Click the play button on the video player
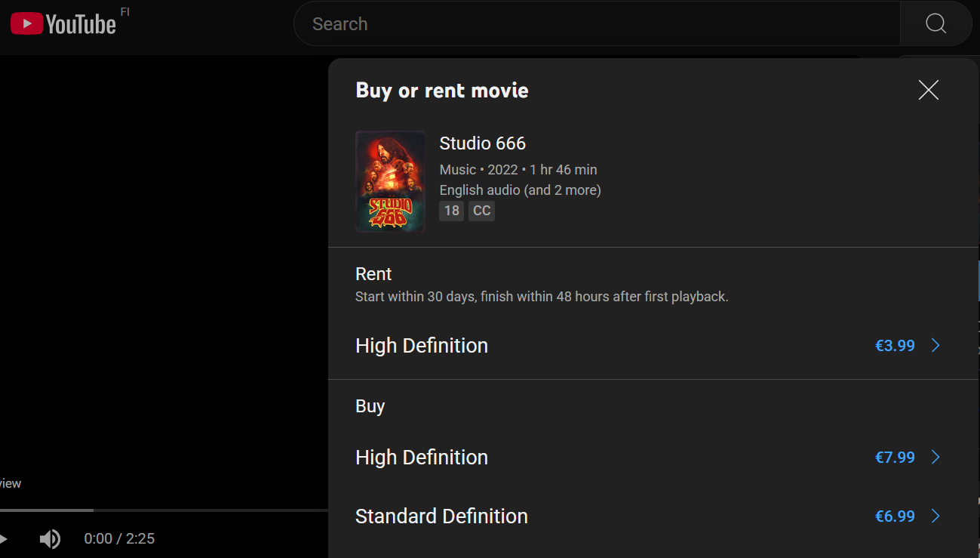 [x=3, y=538]
